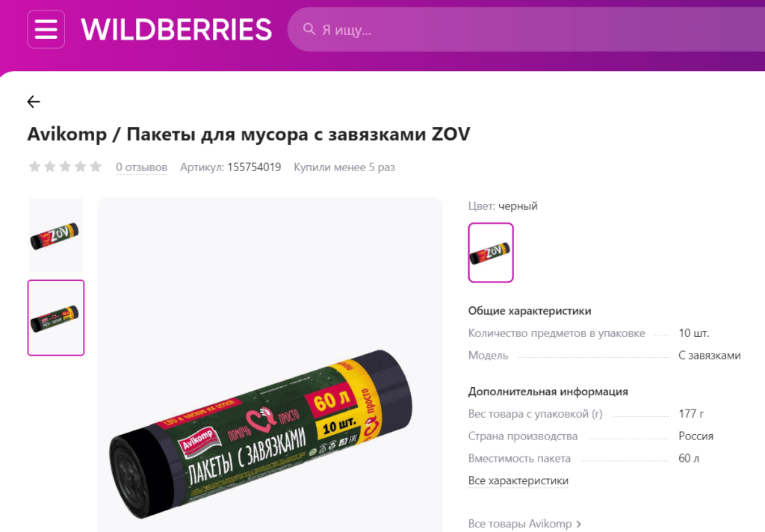Screen dimensions: 765x532
Task: Click the third rating star
Action: coord(65,167)
